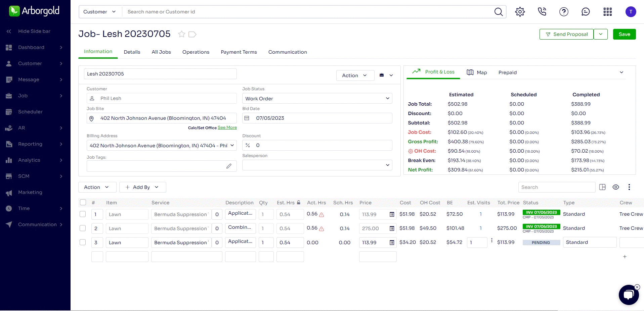Open the Job Status dropdown
Image resolution: width=644 pixels, height=311 pixels.
[387, 98]
